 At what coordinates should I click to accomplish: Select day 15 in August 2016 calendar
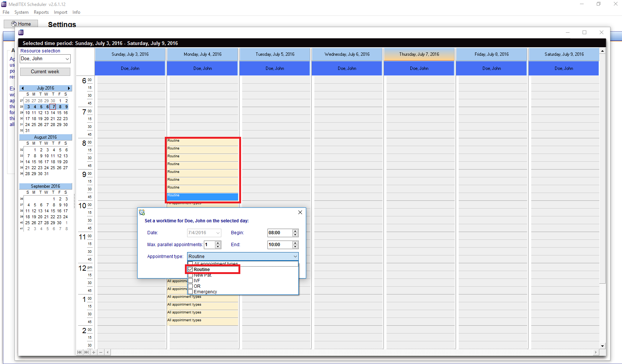coord(34,162)
